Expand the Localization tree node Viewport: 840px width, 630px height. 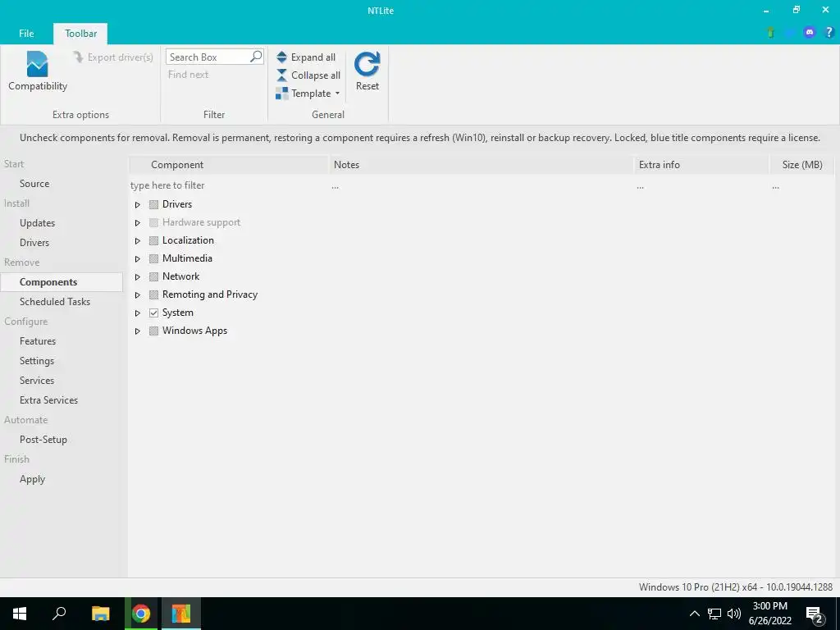pos(138,240)
